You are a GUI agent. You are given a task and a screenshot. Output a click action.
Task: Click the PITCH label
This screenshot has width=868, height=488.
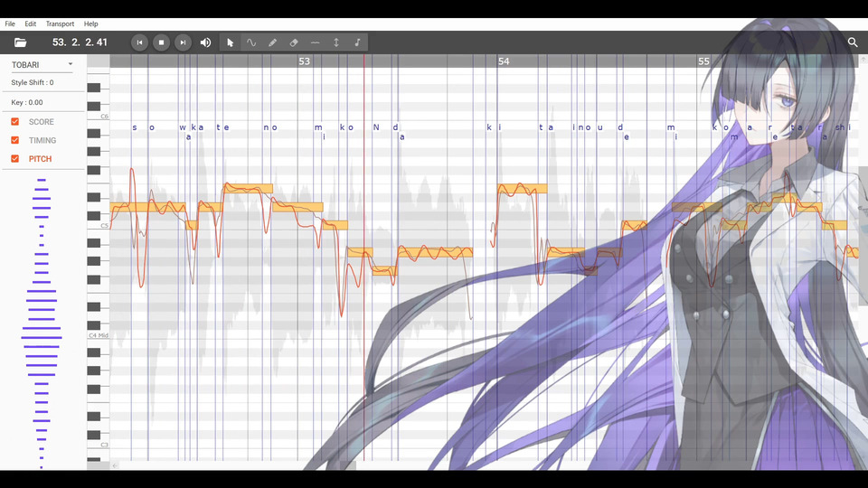[41, 159]
